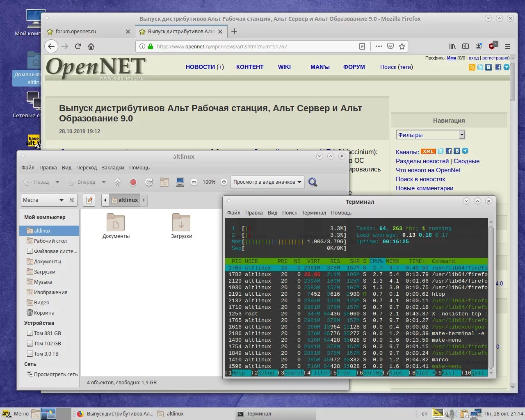Click path bar right arrow
This screenshot has height=420, width=525.
pos(144,200)
